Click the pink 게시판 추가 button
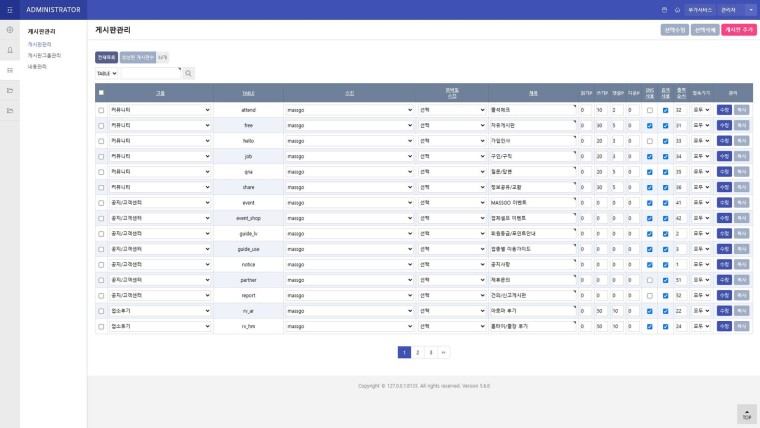760x428 pixels. [x=739, y=30]
